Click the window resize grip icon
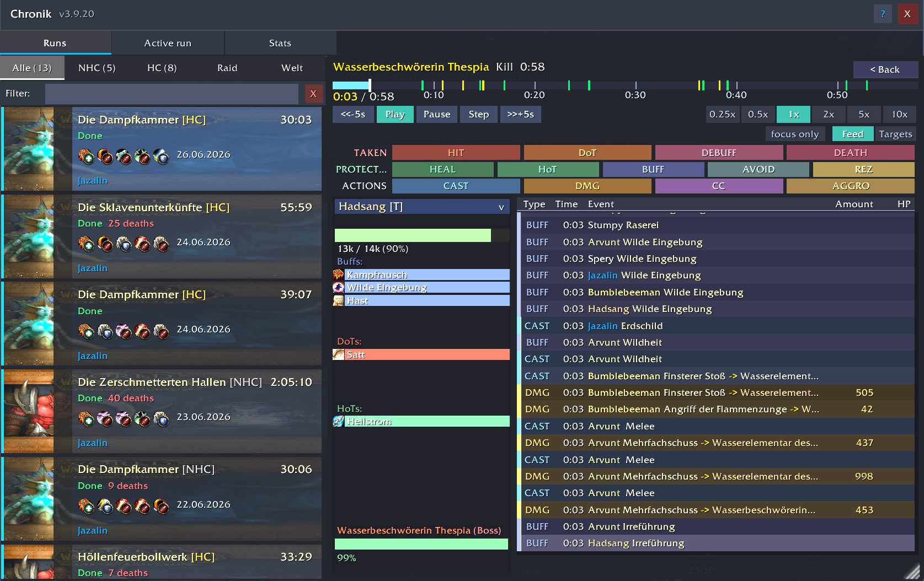The width and height of the screenshot is (924, 581). coord(914,571)
